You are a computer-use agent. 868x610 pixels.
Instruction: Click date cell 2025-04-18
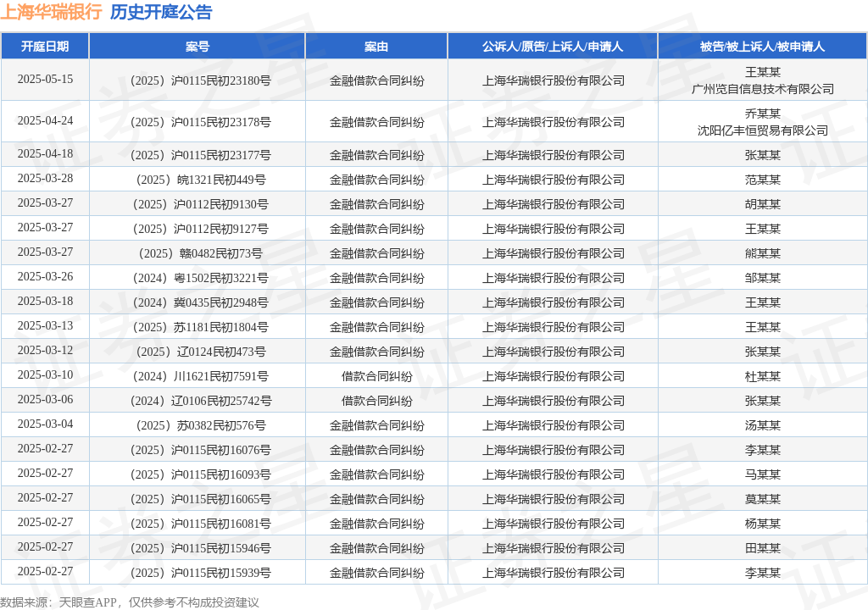coord(45,153)
